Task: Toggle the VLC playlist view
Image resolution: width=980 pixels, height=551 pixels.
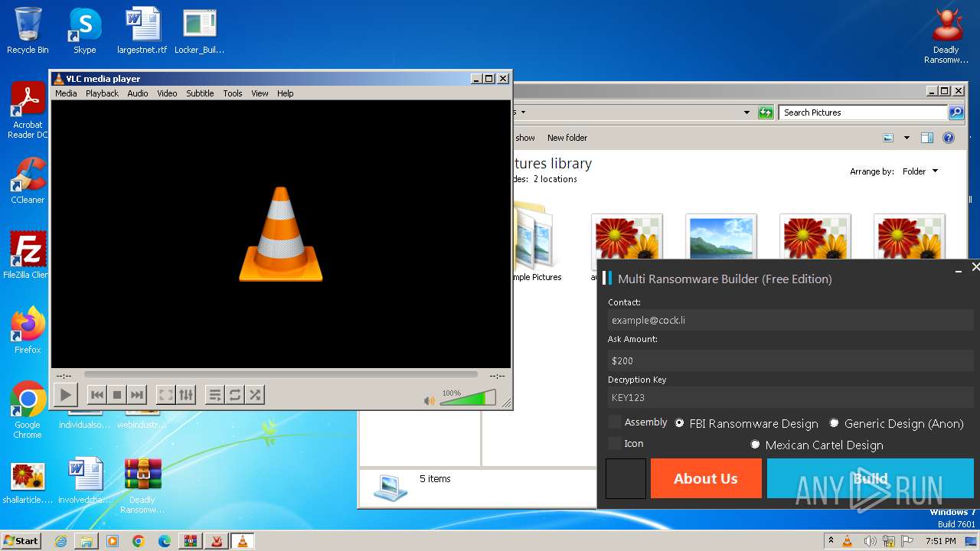Action: point(215,395)
